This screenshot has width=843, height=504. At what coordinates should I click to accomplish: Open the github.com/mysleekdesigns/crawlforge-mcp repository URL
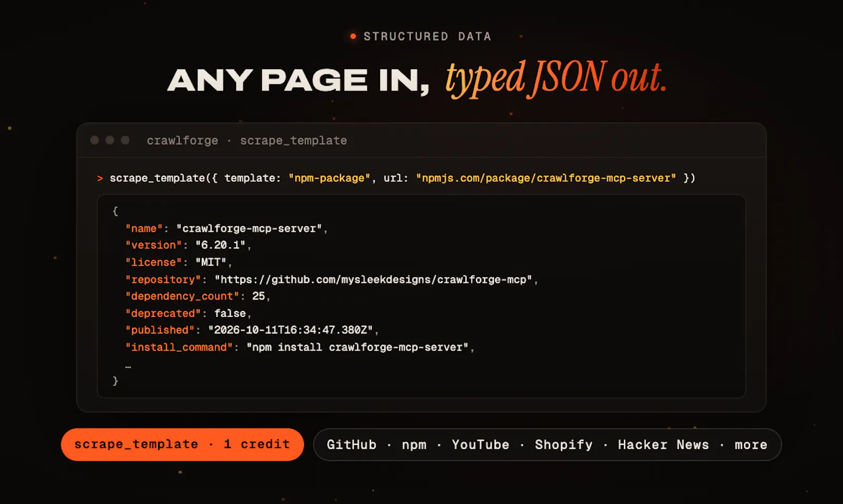click(374, 280)
